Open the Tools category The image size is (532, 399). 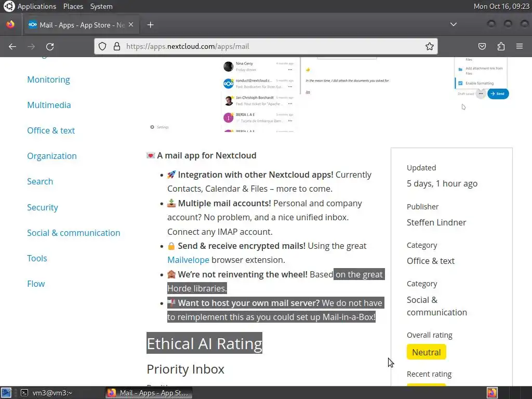pos(37,258)
